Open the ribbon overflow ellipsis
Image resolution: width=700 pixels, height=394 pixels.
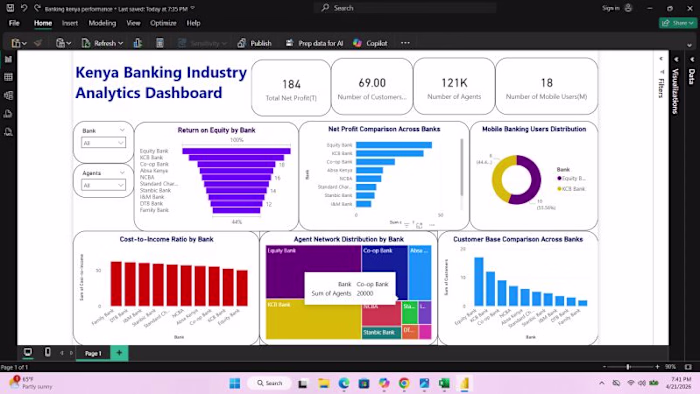tap(405, 43)
